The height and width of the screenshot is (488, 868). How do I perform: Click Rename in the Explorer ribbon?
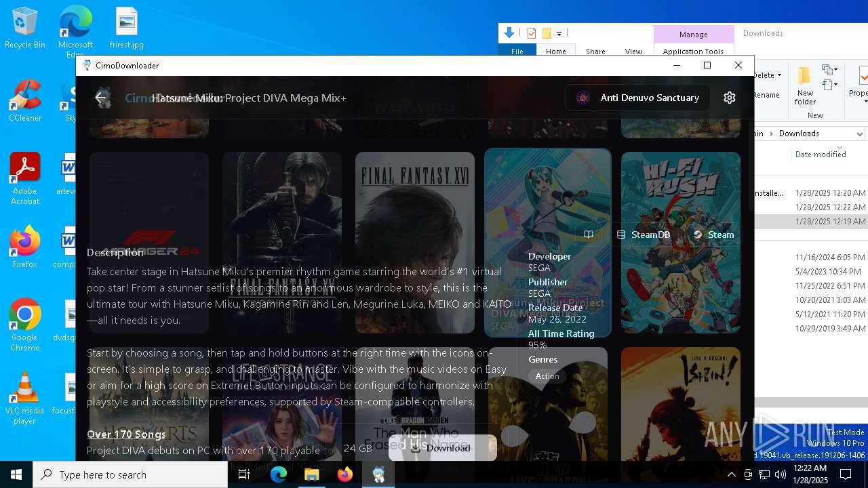point(766,95)
